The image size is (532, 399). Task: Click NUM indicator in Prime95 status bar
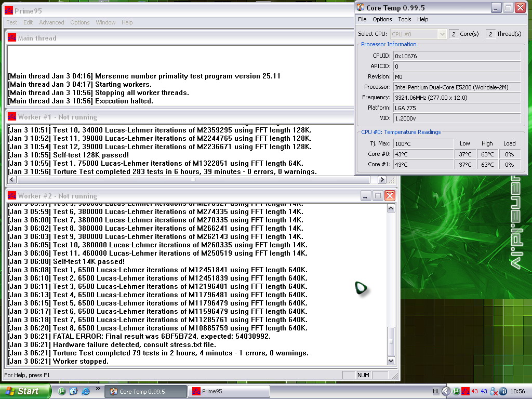[x=363, y=375]
